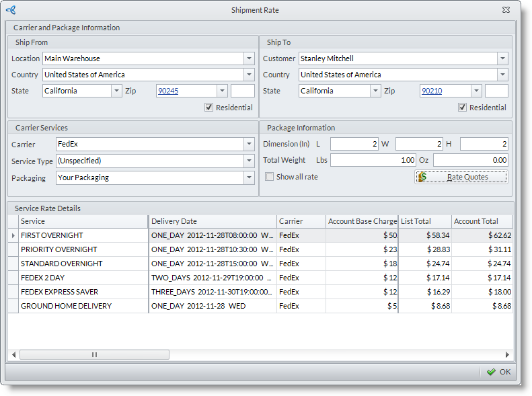Toggle Residential checkbox under Ship To

462,108
